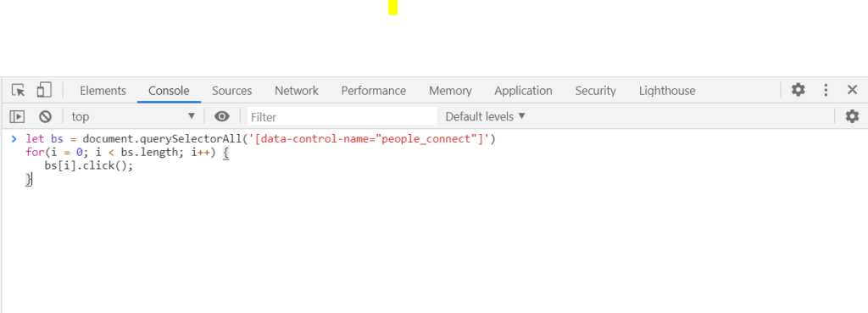Click the console Filter input field

pos(342,116)
